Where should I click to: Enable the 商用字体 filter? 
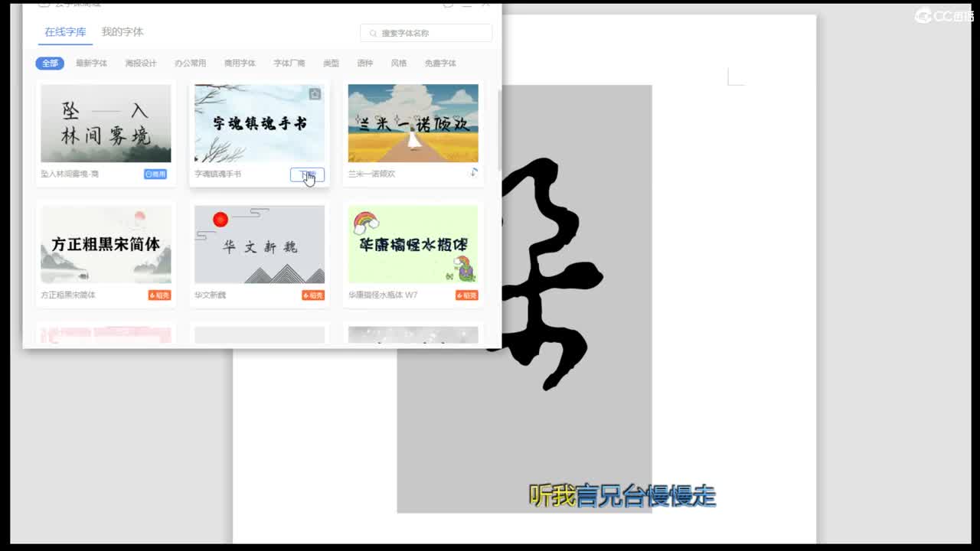(240, 64)
